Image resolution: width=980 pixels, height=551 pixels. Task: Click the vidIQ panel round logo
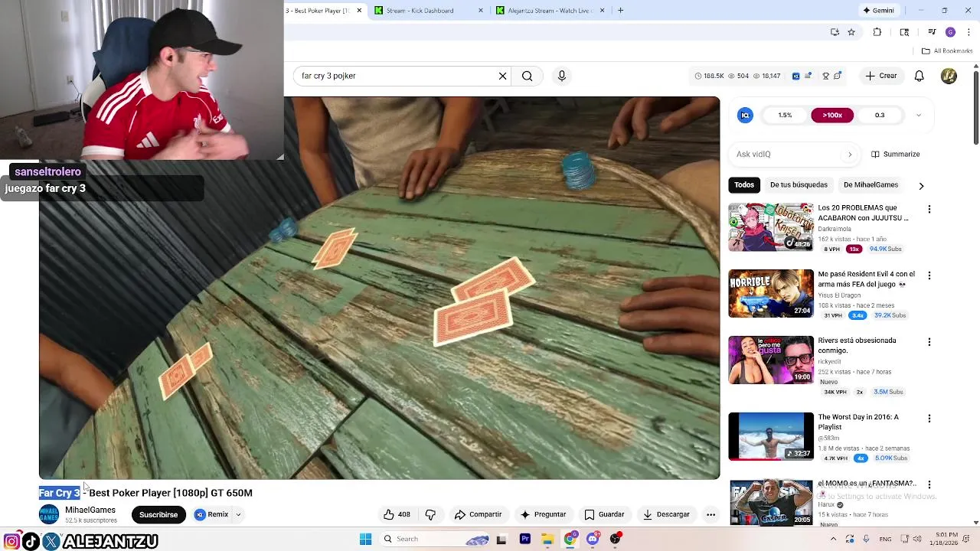tap(745, 115)
